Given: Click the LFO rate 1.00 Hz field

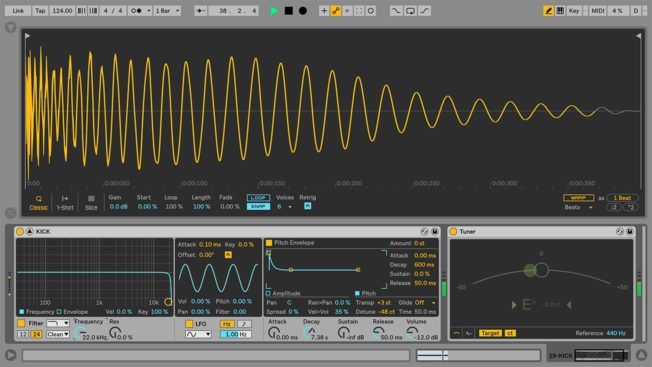Looking at the screenshot, I should tap(235, 334).
